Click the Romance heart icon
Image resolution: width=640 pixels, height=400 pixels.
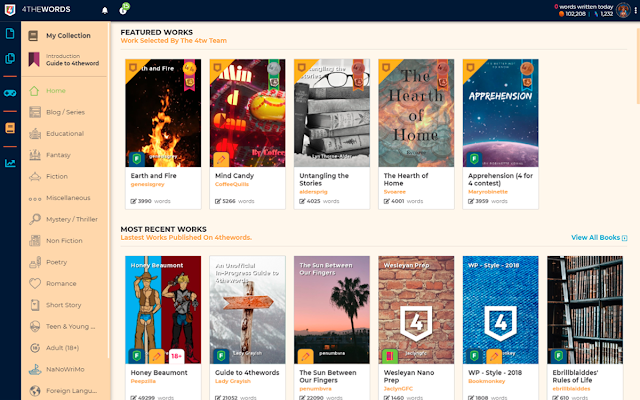coord(35,283)
